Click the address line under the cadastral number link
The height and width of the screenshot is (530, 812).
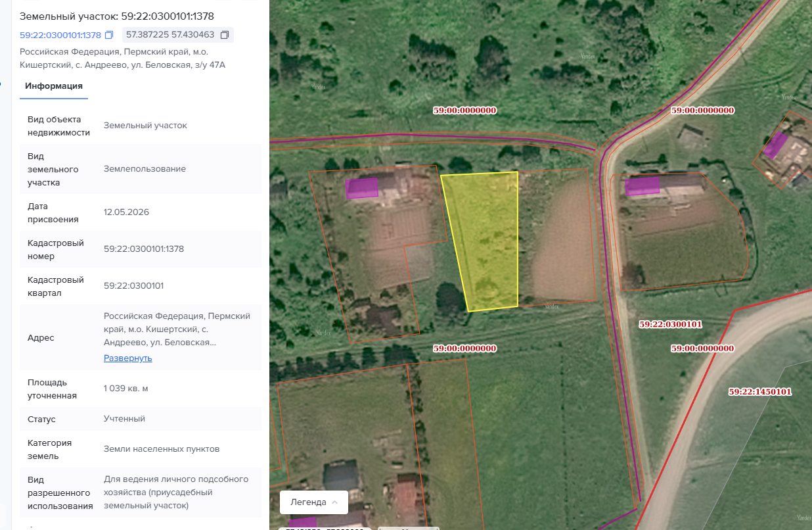click(123, 59)
